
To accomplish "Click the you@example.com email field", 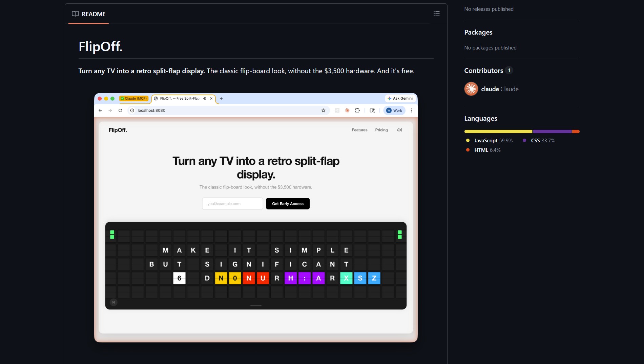I will 232,203.
